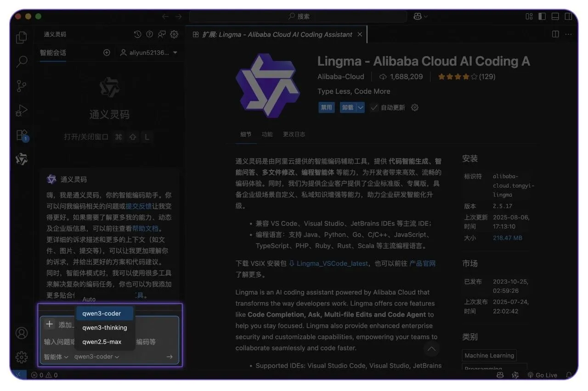Screen dimensions: 588x391
Task: Open the Lingma view in activity bar
Action: 22,159
